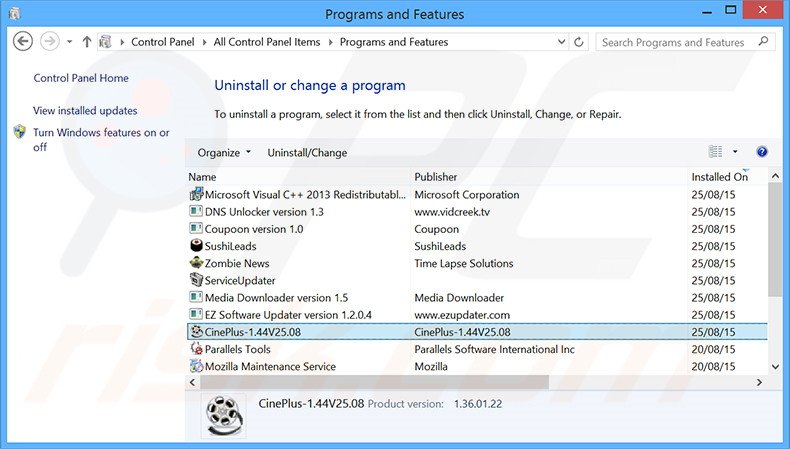Click Parallels Software International Inc cell

pos(494,349)
